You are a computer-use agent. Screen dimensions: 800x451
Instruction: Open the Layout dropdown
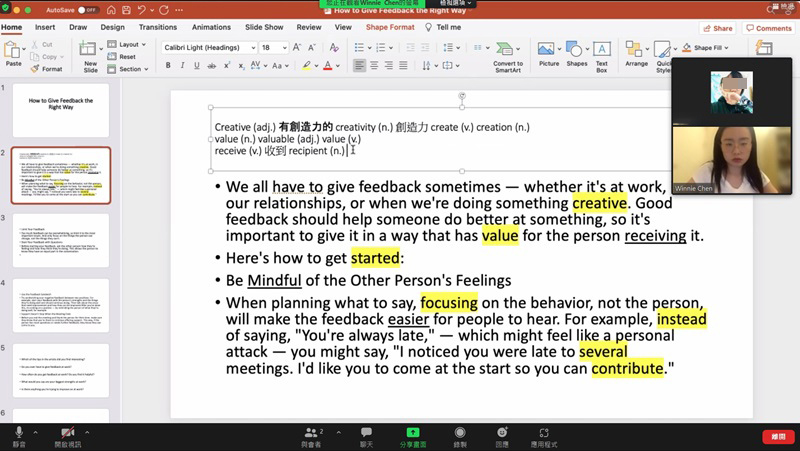tap(127, 44)
